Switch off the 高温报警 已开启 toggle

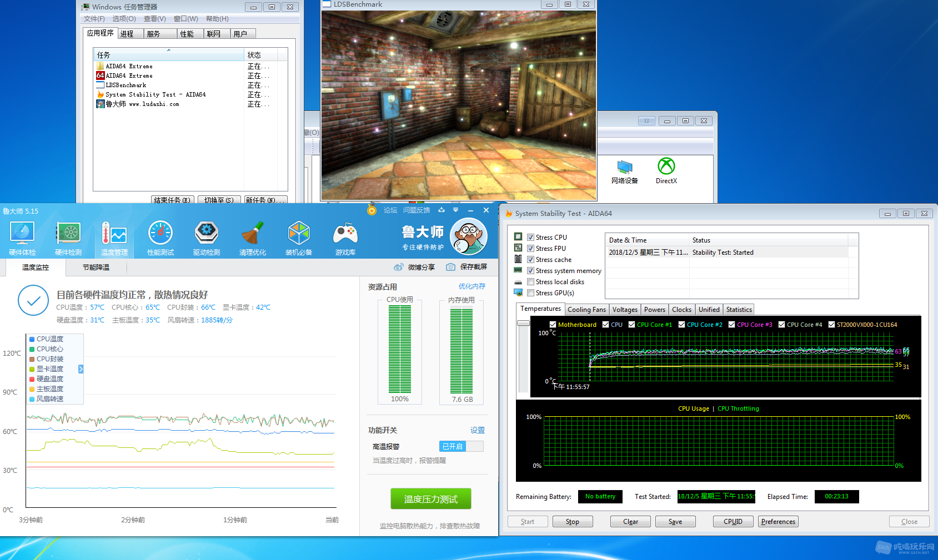tap(461, 446)
